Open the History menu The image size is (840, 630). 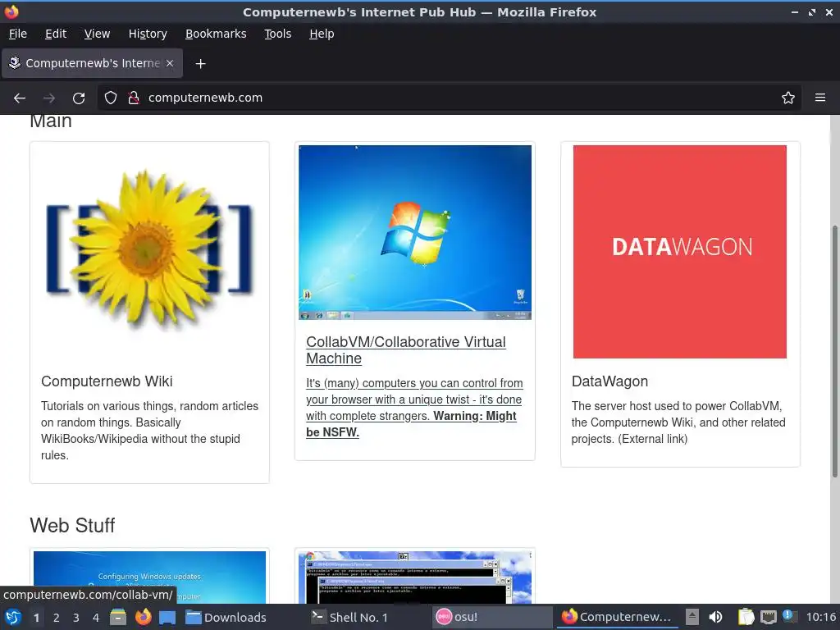pos(148,34)
